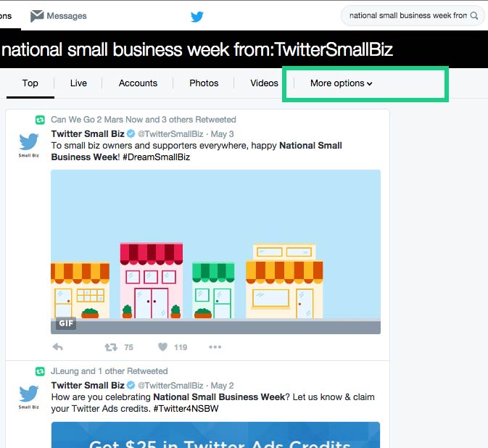Click retweet indicator icon beside Can We Go 2 Mars Now
The image size is (488, 448).
(x=40, y=120)
